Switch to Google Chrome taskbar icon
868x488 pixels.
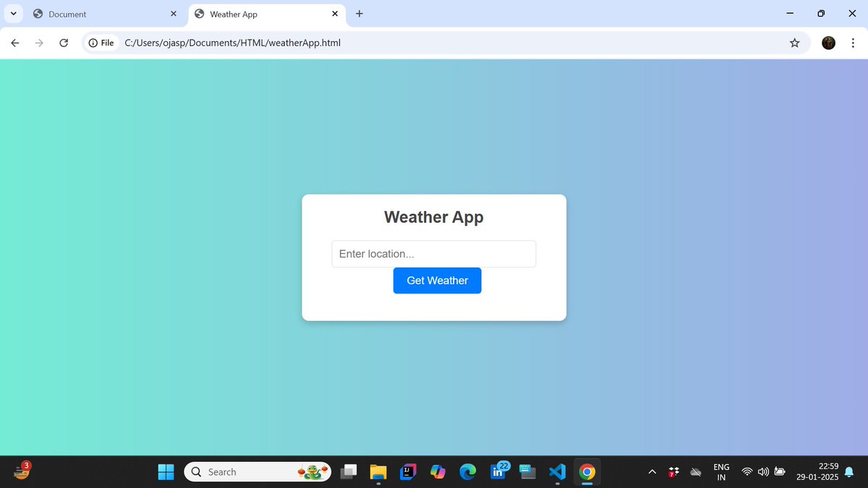tap(587, 472)
